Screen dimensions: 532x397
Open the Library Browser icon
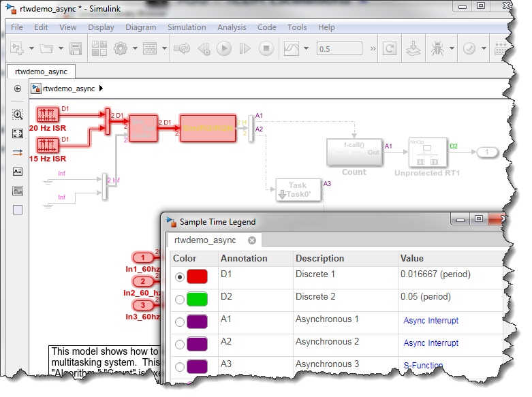(99, 49)
